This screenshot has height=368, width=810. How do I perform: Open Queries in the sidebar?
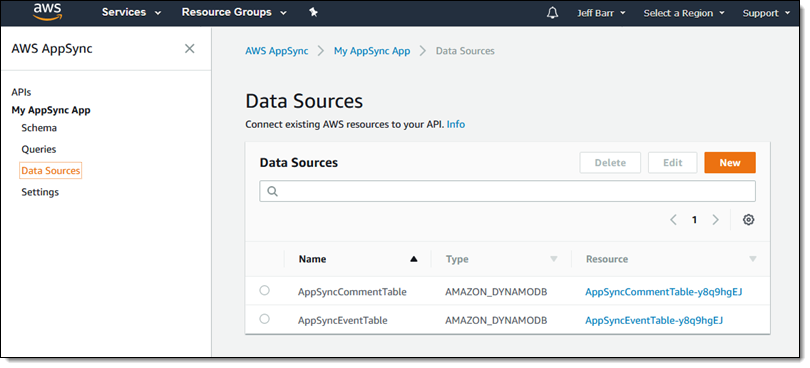[39, 149]
